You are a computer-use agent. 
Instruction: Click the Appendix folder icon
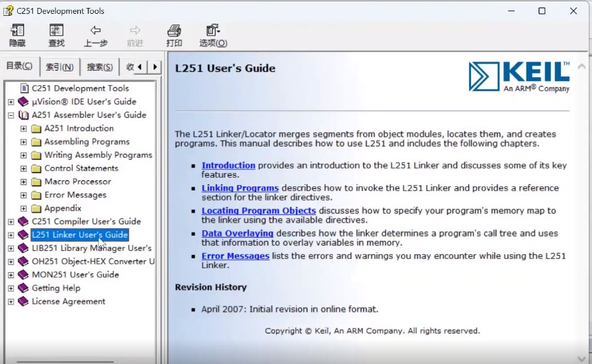(x=36, y=209)
